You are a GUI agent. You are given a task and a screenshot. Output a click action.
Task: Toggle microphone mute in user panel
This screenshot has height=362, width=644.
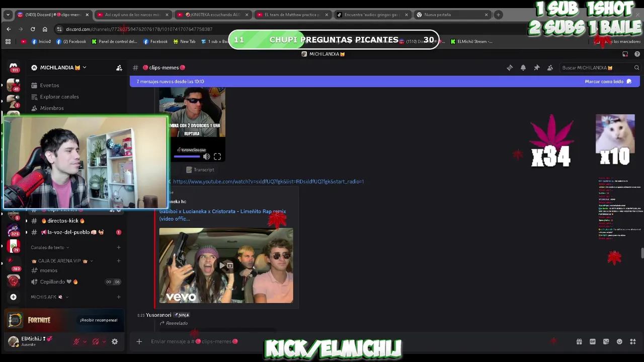point(76,341)
